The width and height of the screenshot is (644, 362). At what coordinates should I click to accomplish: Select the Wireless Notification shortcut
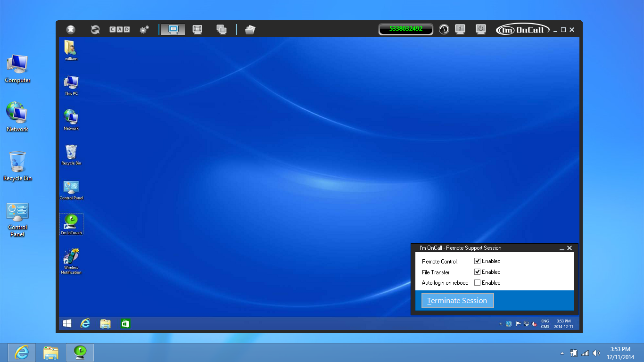click(71, 262)
